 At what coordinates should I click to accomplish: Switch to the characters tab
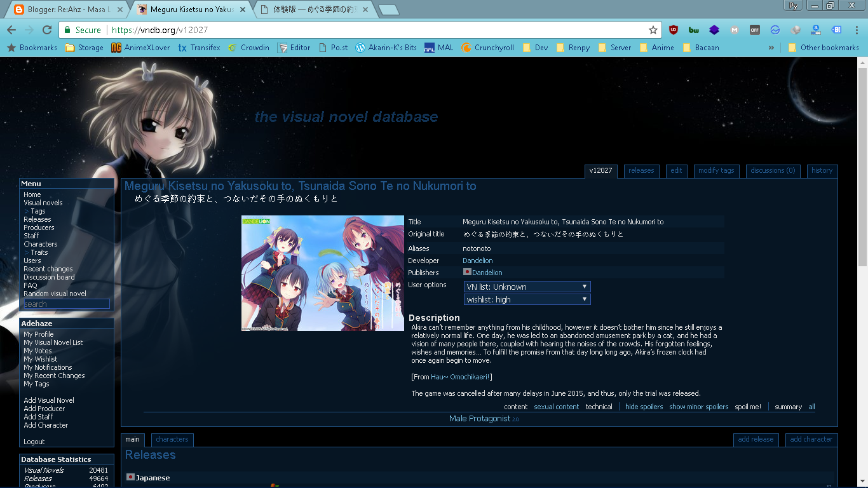[172, 440]
